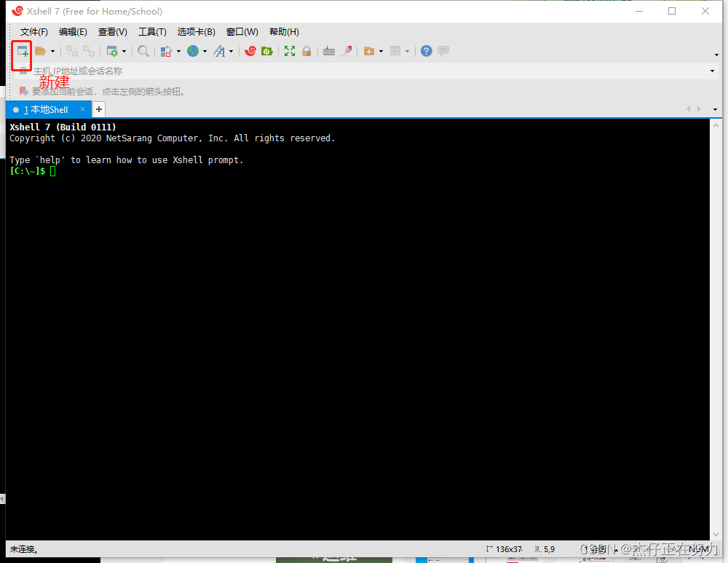Click the tab scroll right arrow

(699, 109)
